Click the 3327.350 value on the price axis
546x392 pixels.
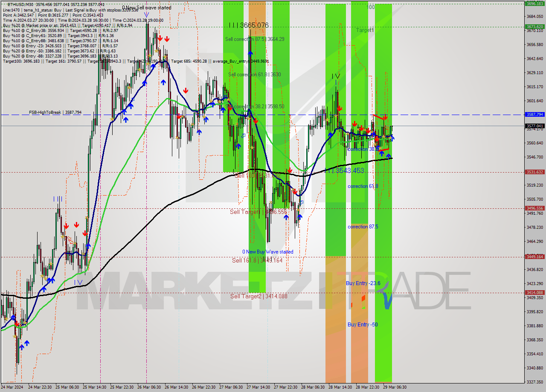click(535, 382)
